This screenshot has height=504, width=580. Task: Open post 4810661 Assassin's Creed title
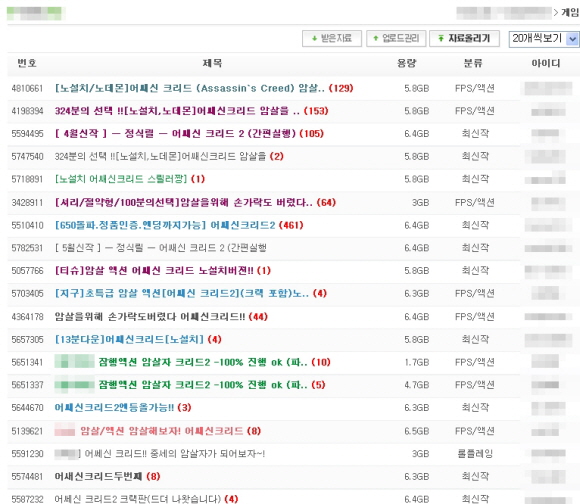[190, 88]
